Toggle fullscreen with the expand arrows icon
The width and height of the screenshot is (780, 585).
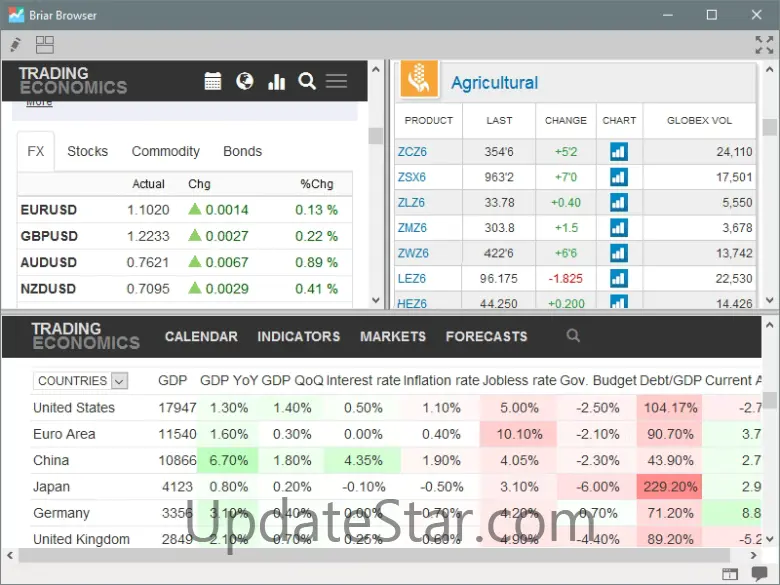click(x=764, y=45)
